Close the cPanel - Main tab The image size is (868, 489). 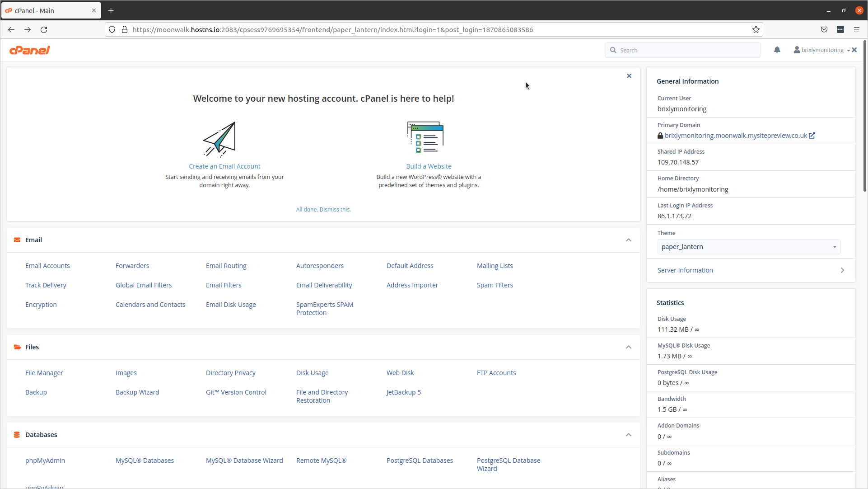coord(94,10)
